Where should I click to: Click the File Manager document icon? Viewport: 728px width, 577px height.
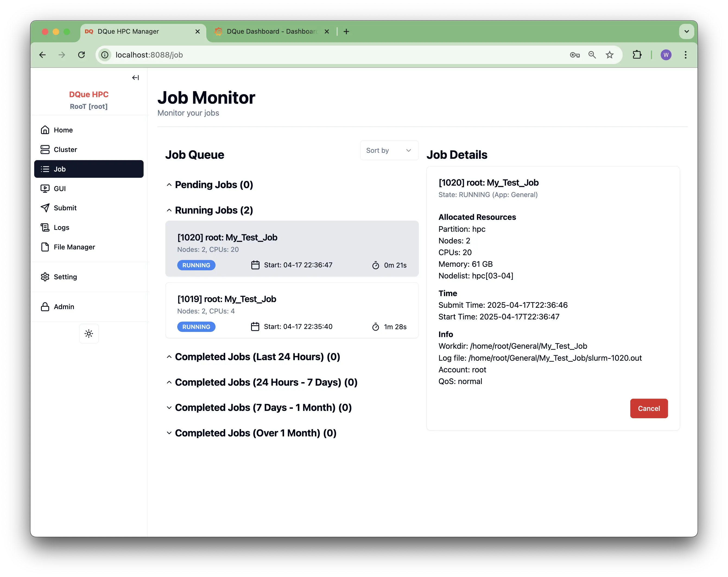tap(45, 247)
